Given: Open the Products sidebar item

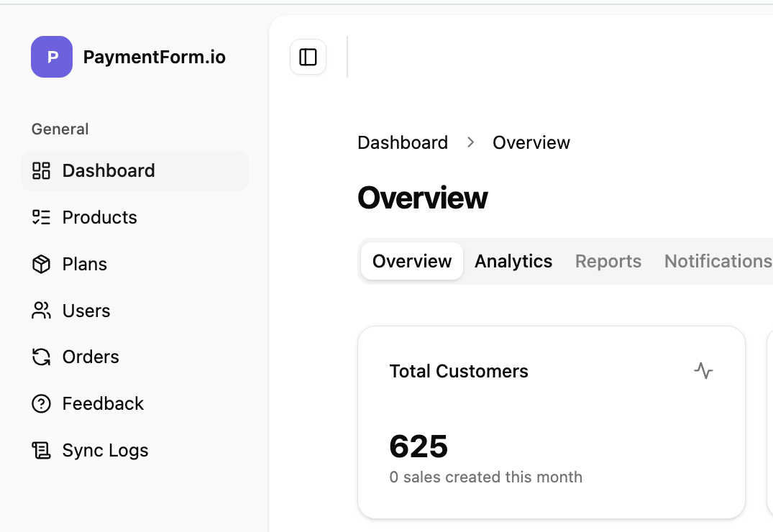Looking at the screenshot, I should pyautogui.click(x=134, y=217).
